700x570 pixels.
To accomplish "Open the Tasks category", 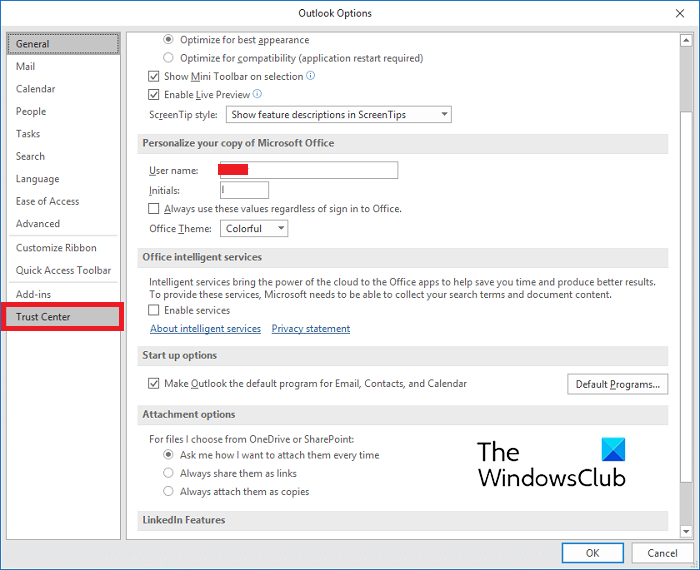I will [x=63, y=133].
